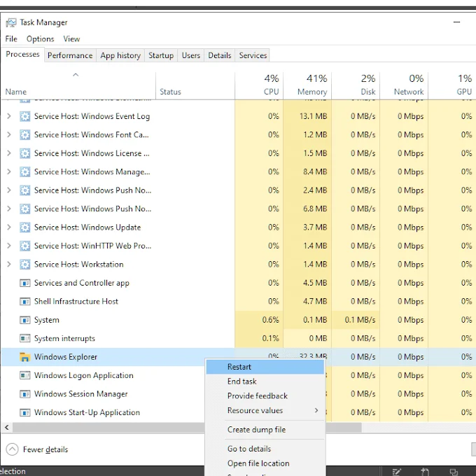Select the System interrupts row name

(x=64, y=339)
